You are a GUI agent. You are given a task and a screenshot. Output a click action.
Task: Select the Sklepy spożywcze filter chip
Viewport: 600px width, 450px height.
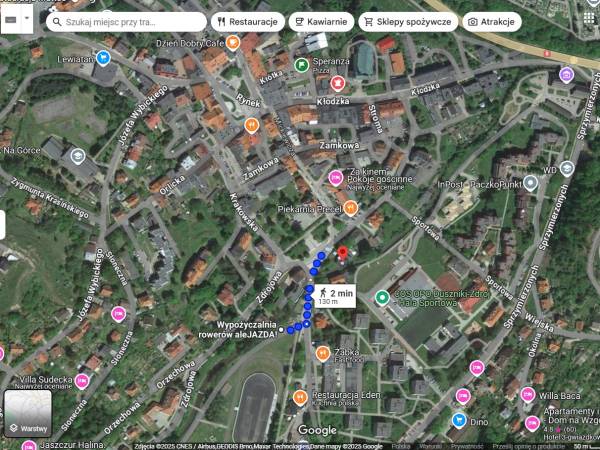405,21
